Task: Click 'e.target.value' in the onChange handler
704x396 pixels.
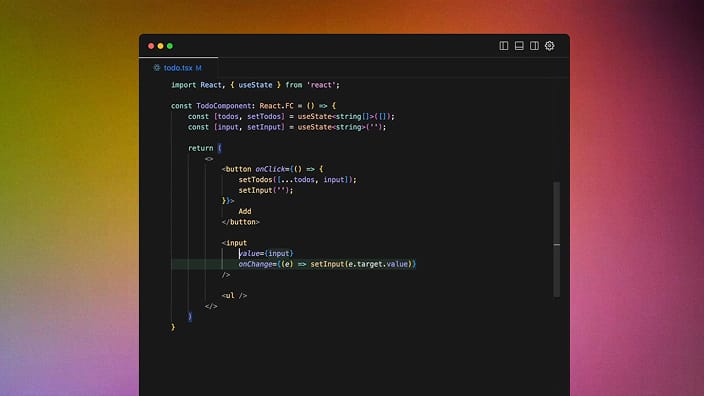Action: [378, 264]
